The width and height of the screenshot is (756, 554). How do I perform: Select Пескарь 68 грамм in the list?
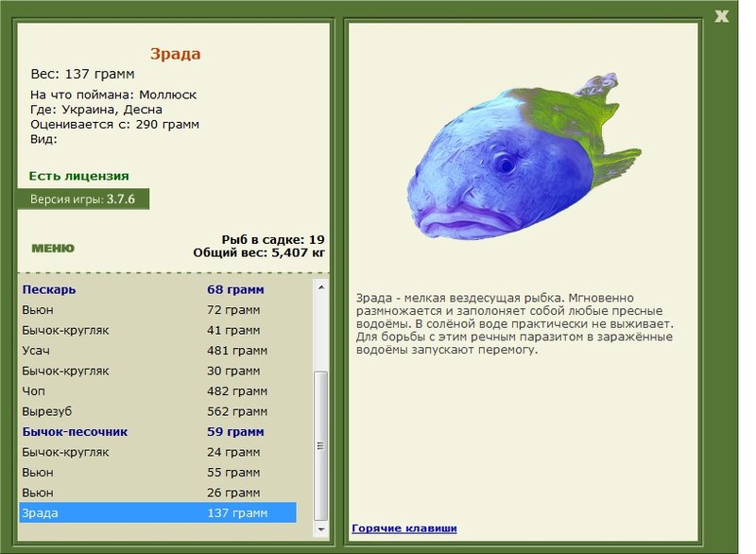click(x=158, y=290)
